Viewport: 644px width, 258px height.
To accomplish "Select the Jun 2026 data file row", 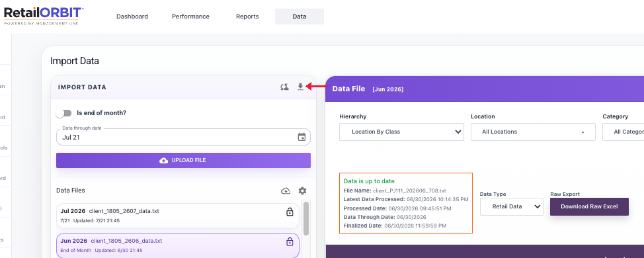I will 178,245.
